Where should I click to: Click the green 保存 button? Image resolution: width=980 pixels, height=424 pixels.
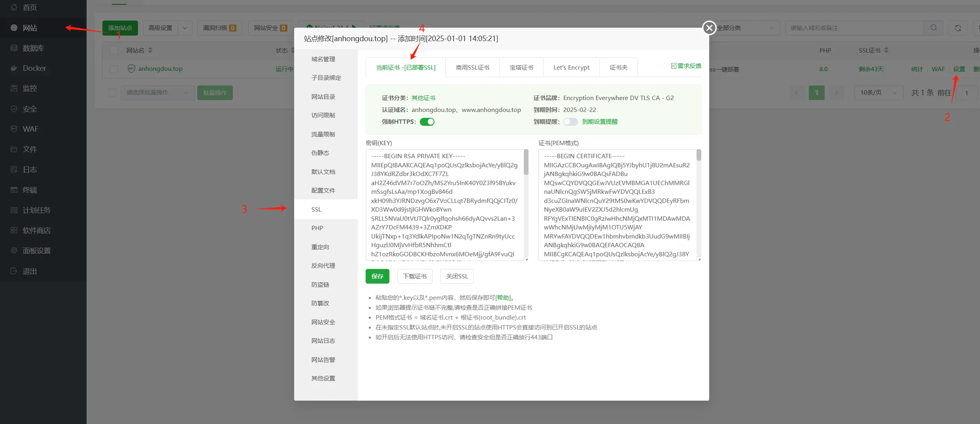tap(377, 276)
